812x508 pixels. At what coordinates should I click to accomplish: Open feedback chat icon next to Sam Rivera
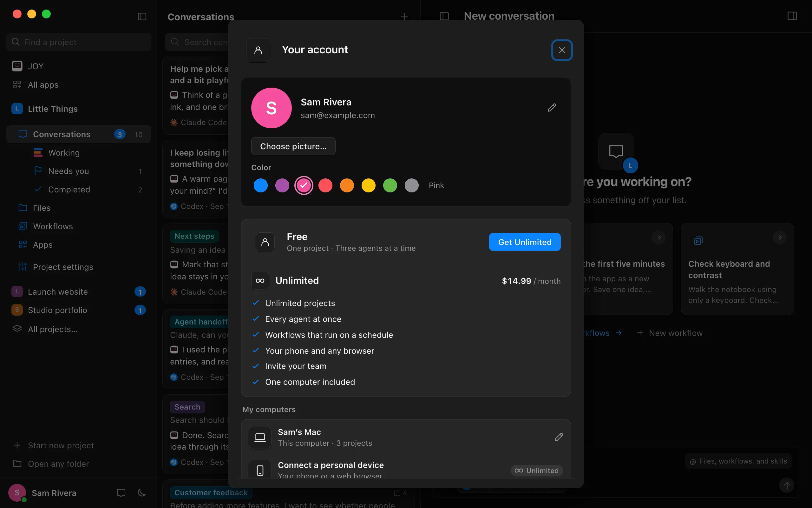click(121, 492)
